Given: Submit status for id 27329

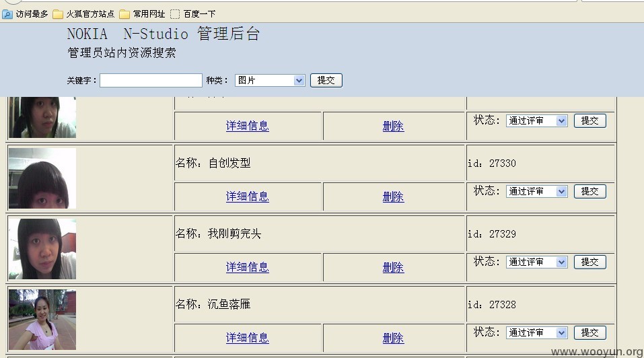Looking at the screenshot, I should coord(589,262).
